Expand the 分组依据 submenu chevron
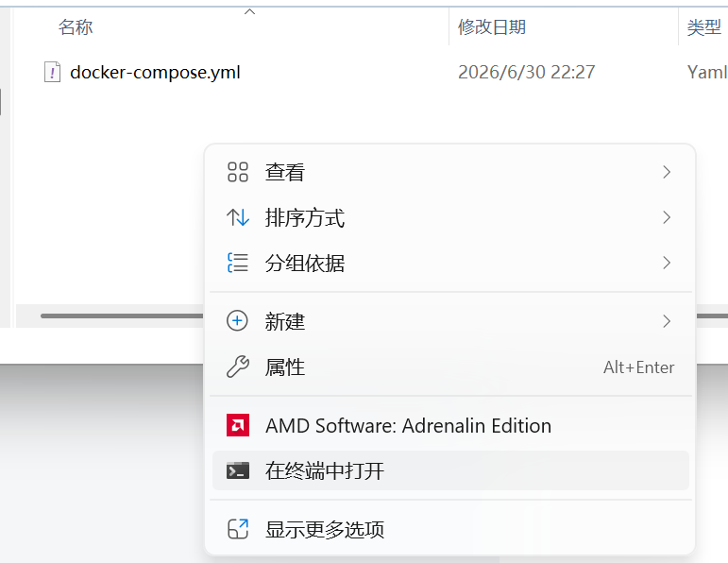 coord(667,263)
